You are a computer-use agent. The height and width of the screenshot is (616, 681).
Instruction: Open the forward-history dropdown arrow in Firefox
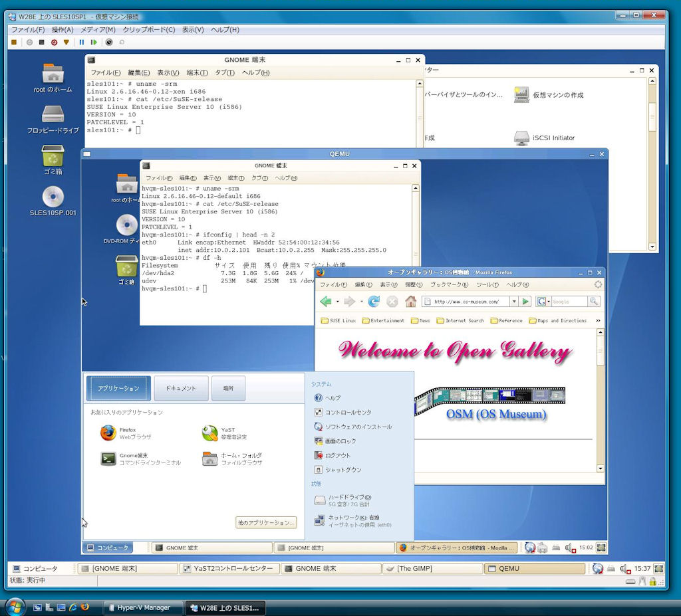tap(361, 302)
